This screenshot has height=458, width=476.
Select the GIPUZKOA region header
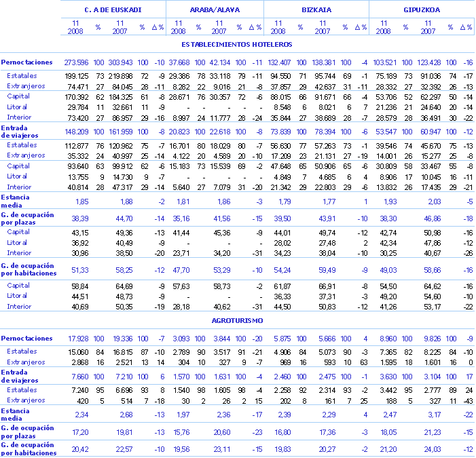[x=421, y=10]
